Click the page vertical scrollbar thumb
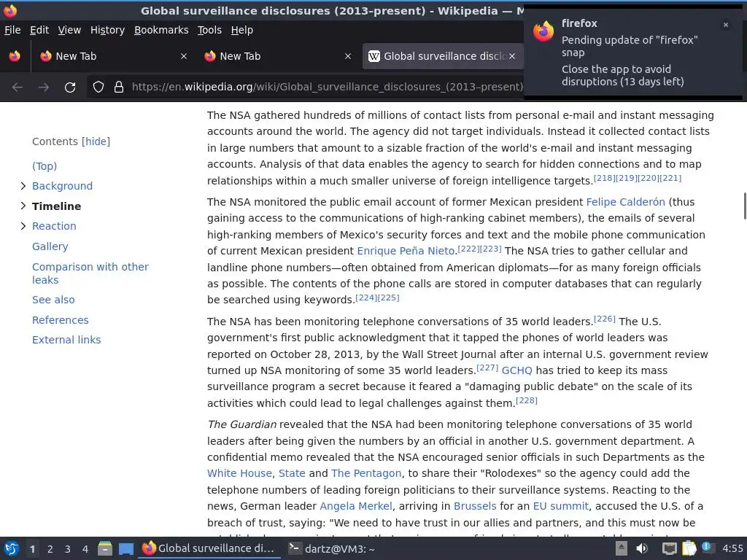The image size is (747, 560). tap(745, 206)
